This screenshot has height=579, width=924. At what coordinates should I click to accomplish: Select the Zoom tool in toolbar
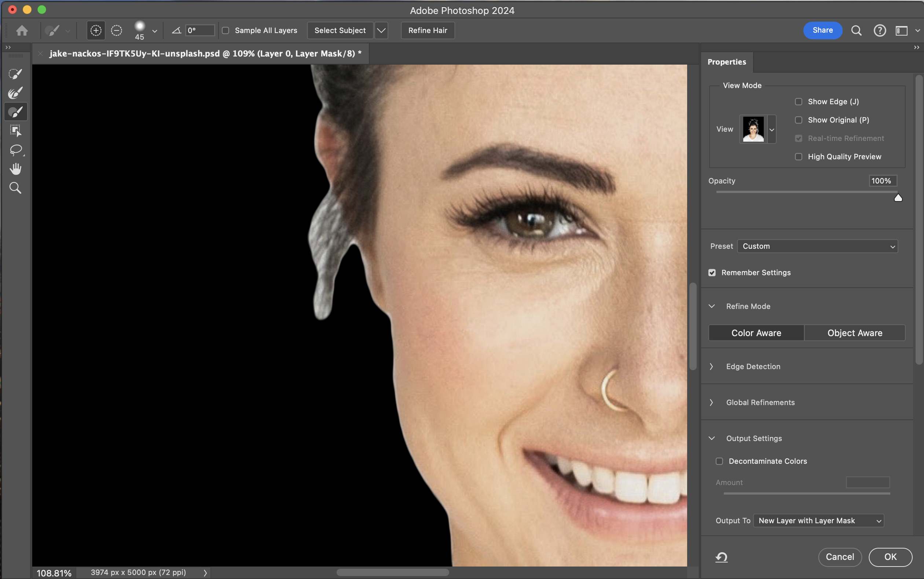tap(15, 188)
